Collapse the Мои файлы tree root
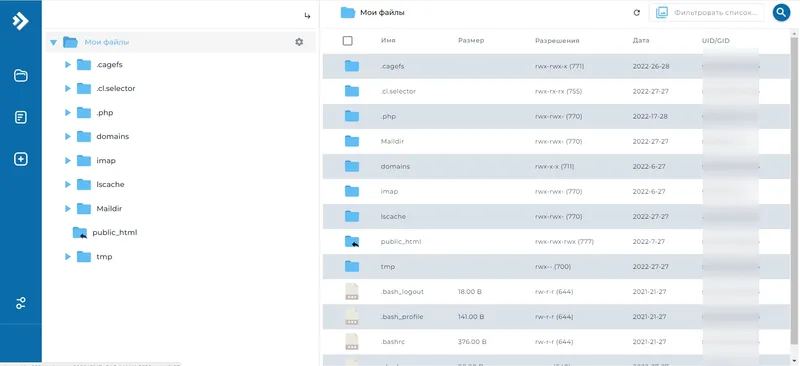The width and height of the screenshot is (800, 366). [x=53, y=42]
